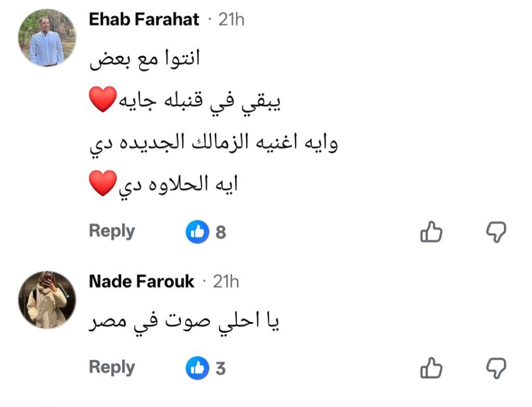The image size is (532, 407).
Task: Click the blue like reaction badge showing 3
Action: click(x=197, y=367)
